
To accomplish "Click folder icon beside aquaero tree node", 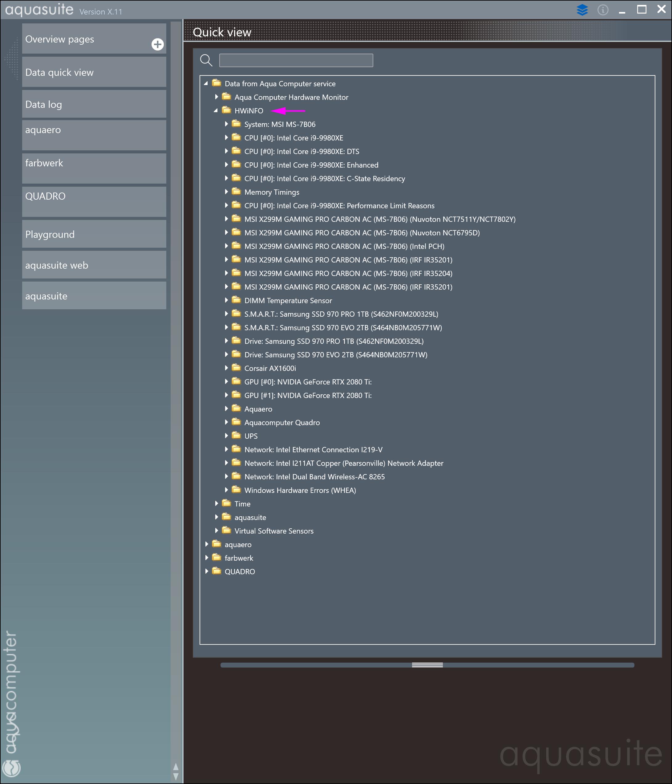I will [x=217, y=544].
